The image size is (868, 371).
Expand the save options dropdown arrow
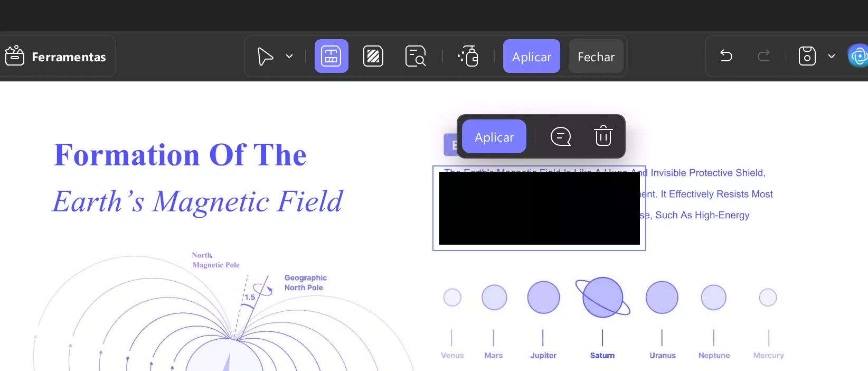click(832, 56)
